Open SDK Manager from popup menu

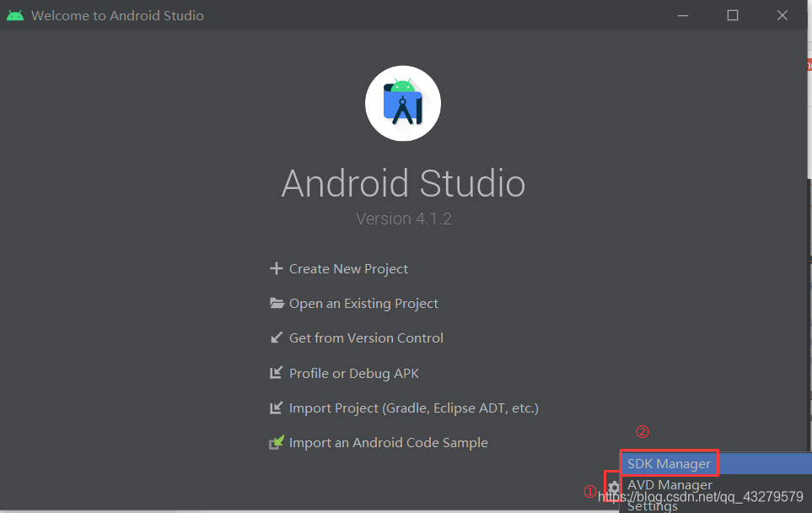point(716,464)
